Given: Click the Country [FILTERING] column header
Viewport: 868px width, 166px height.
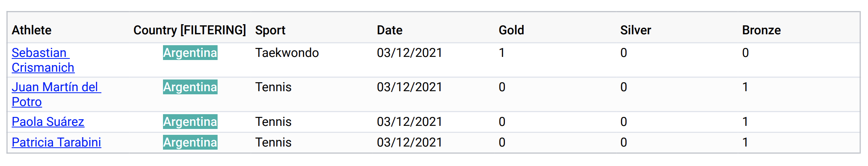Looking at the screenshot, I should pyautogui.click(x=190, y=30).
